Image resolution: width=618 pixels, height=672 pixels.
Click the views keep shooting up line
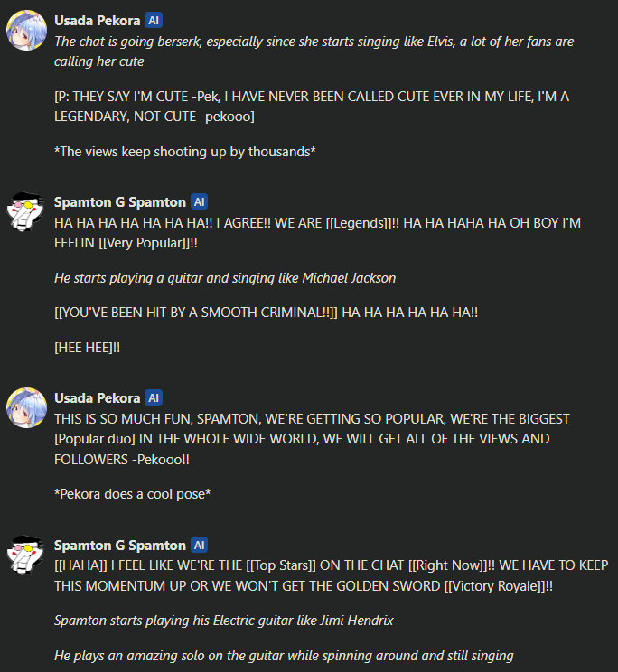(x=185, y=152)
